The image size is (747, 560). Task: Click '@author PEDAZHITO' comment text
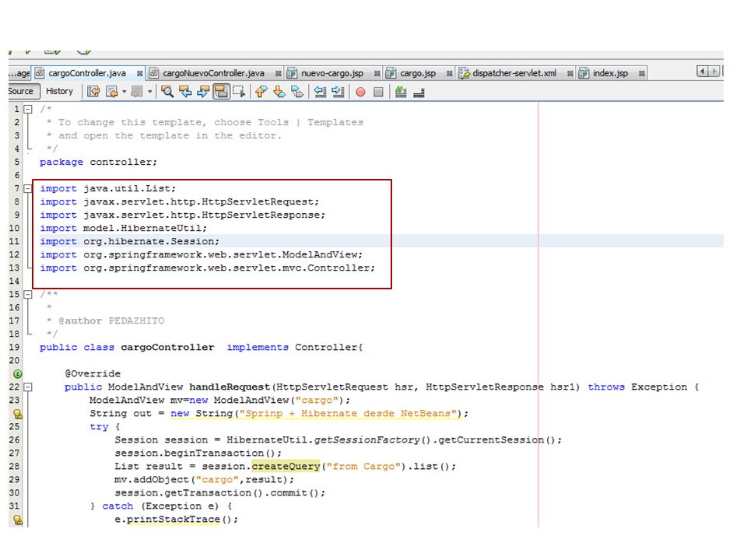111,321
